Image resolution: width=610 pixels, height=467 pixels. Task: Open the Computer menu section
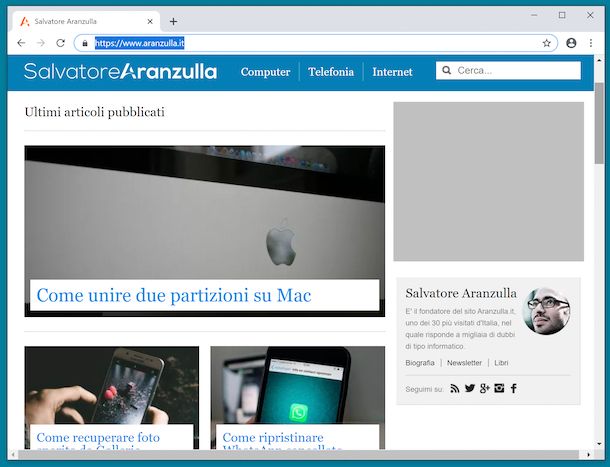(265, 72)
